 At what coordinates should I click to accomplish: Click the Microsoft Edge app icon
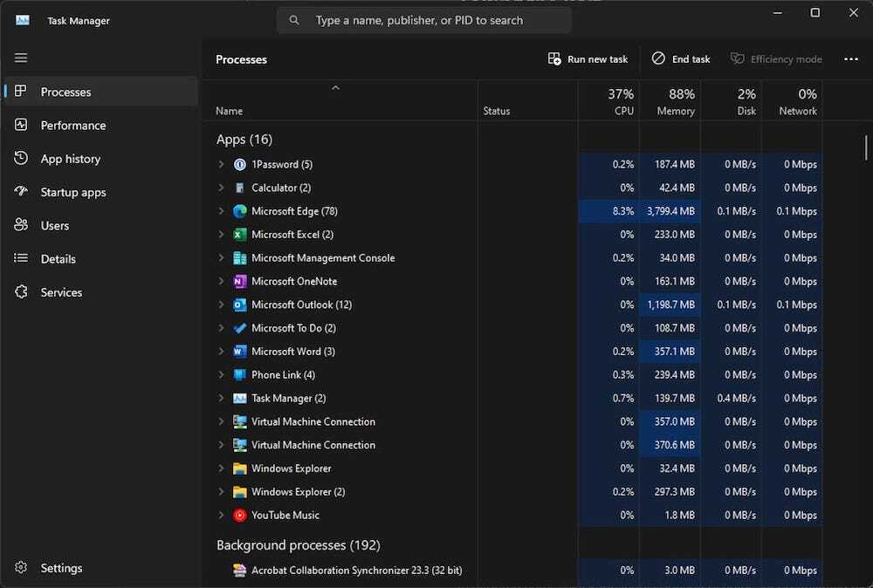click(240, 211)
